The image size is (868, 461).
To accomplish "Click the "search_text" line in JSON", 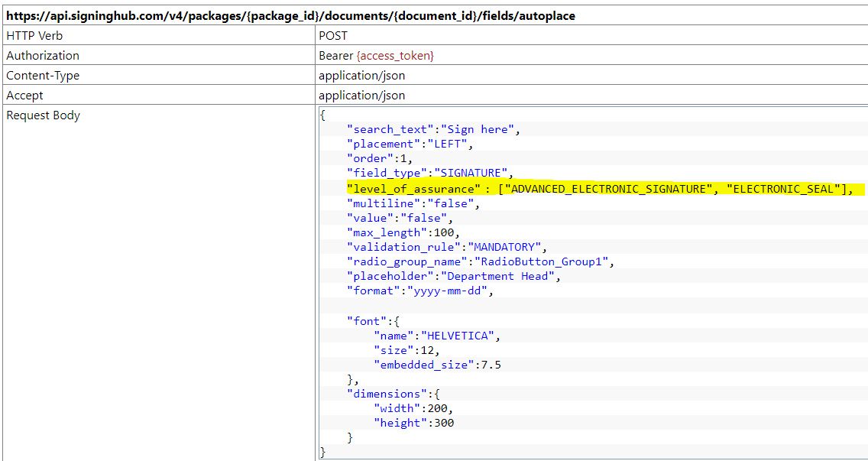I will (433, 130).
